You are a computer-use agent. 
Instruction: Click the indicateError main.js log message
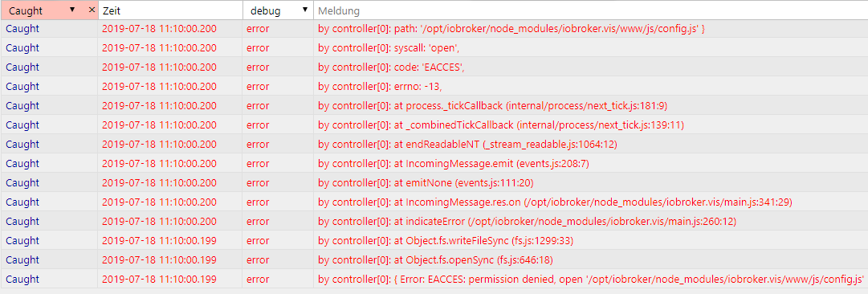point(527,222)
